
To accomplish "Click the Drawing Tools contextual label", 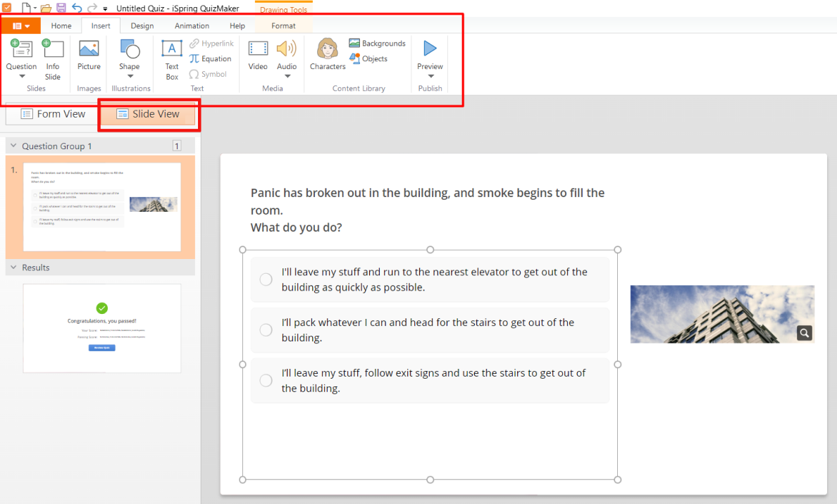I will coord(283,10).
